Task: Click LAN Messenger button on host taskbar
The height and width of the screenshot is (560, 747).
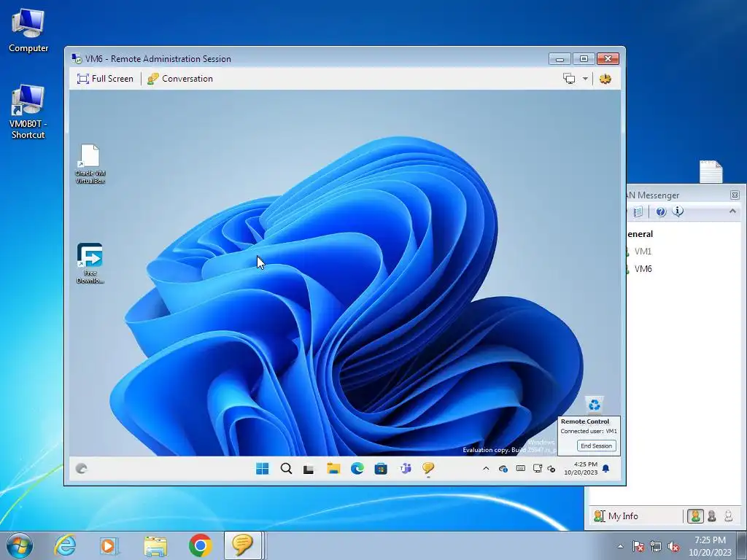Action: [242, 545]
